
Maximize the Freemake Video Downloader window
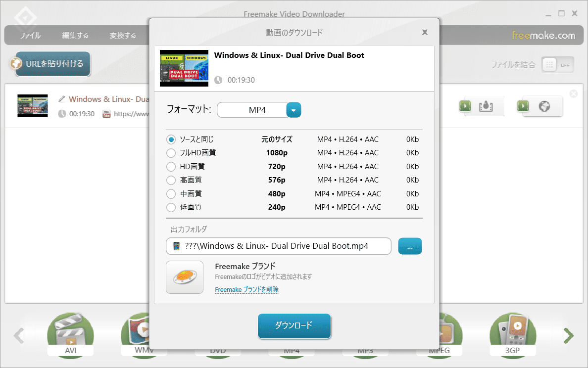561,13
